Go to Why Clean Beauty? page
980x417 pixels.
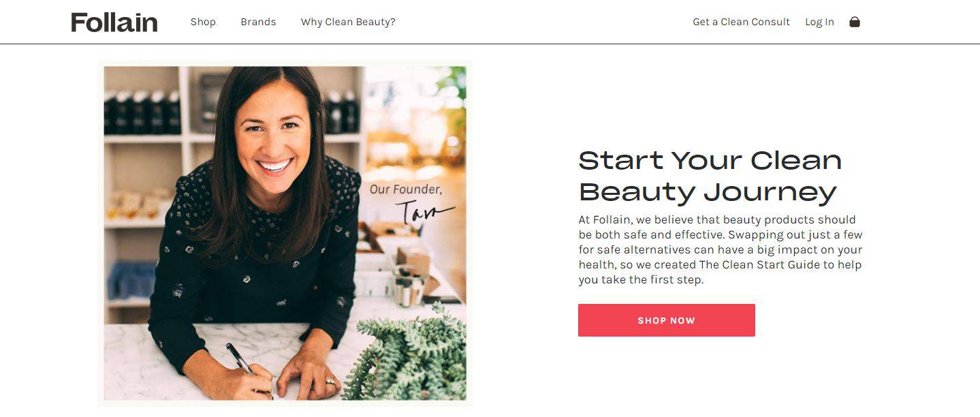click(348, 22)
